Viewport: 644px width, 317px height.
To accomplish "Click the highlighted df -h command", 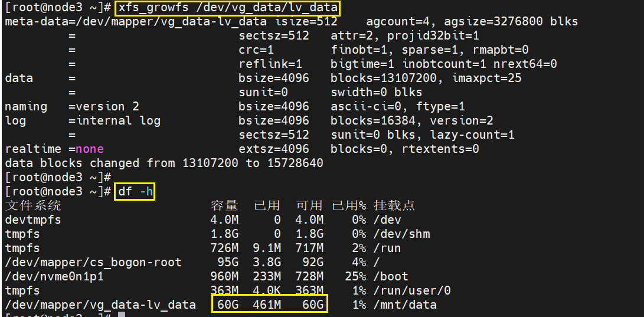I will pos(135,191).
